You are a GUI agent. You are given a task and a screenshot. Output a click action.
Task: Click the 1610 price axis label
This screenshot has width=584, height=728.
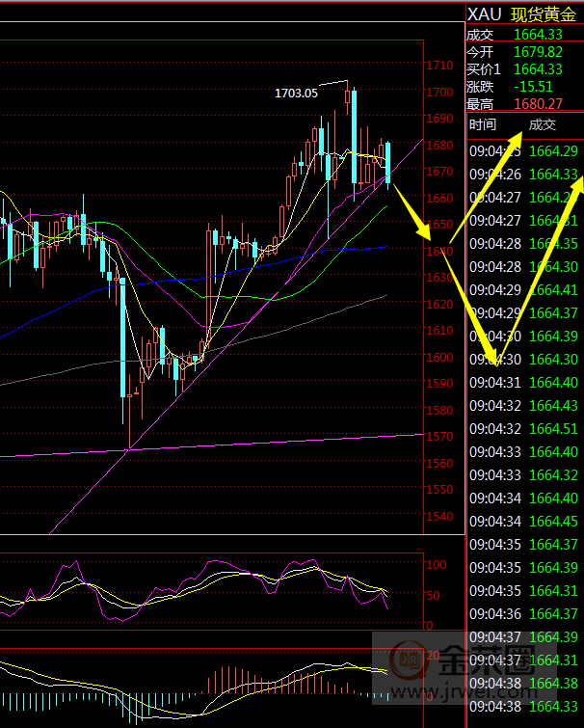[x=439, y=331]
